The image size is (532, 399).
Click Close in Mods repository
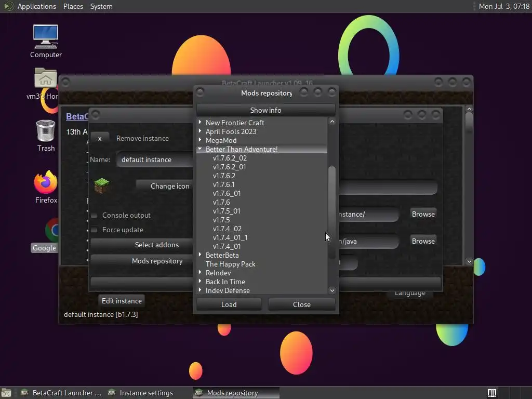click(302, 304)
